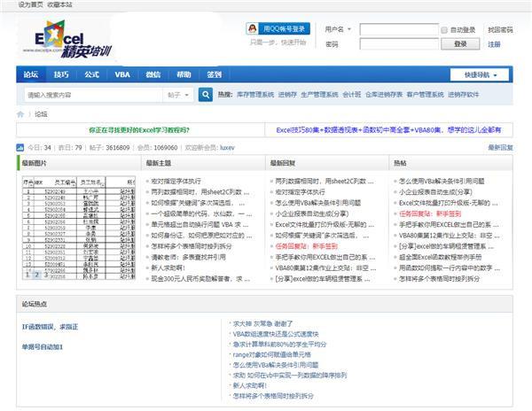Enable the 自动登录 checkbox
This screenshot has width=532, height=411.
point(444,30)
